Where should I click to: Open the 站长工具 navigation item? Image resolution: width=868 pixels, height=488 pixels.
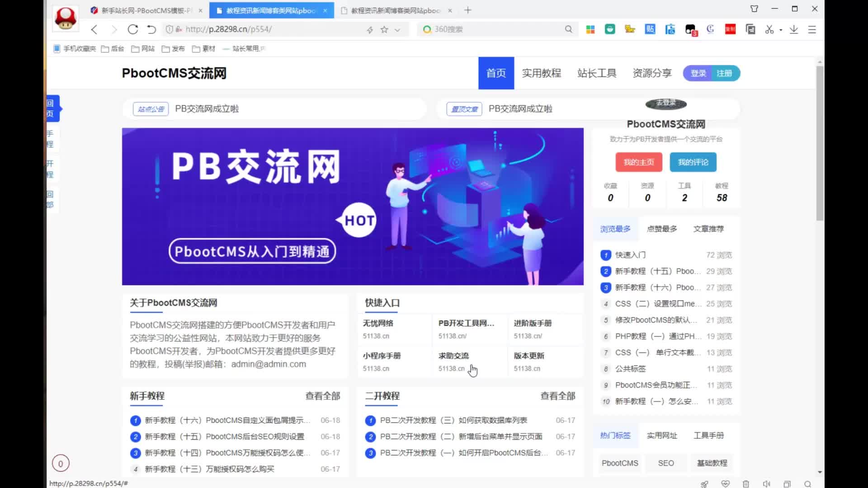pos(597,73)
